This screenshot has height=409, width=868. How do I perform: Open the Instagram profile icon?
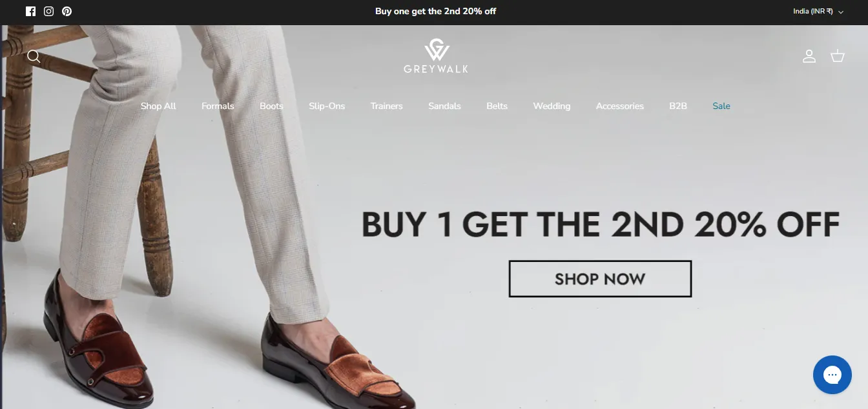pos(48,11)
